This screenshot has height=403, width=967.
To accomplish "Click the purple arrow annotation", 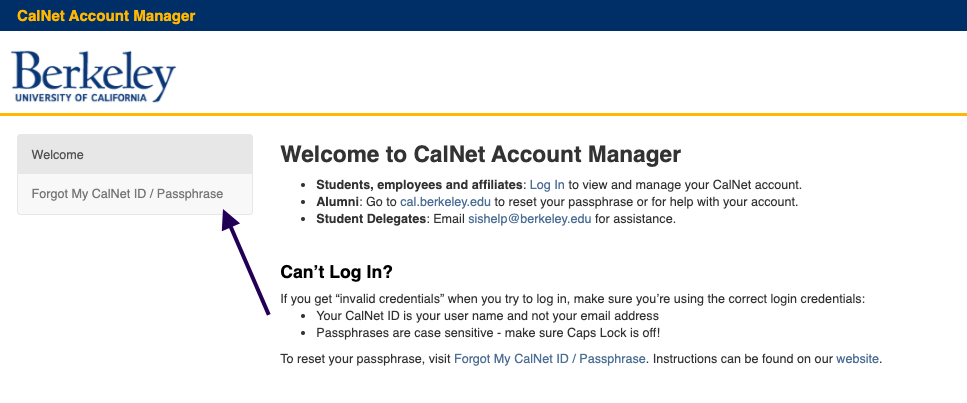I will click(x=245, y=262).
